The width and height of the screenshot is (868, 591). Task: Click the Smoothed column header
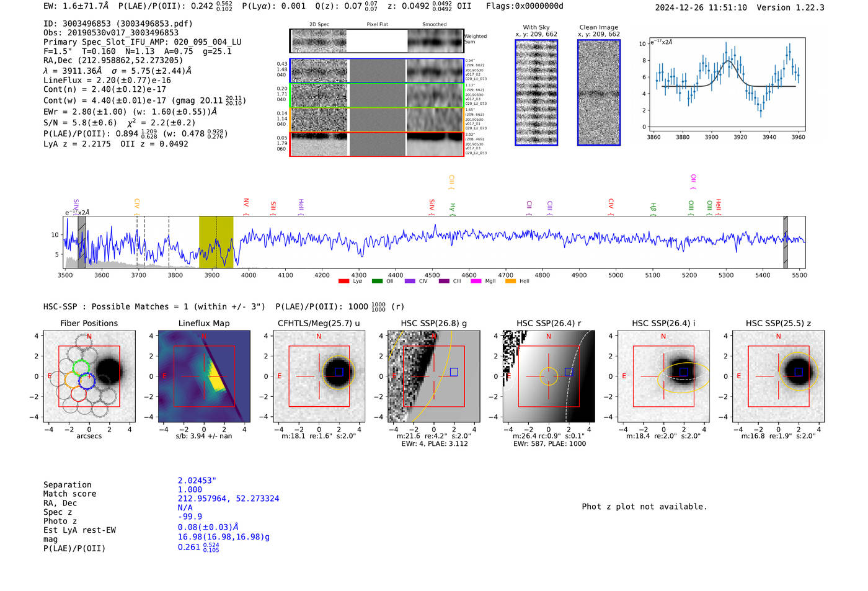click(x=434, y=25)
